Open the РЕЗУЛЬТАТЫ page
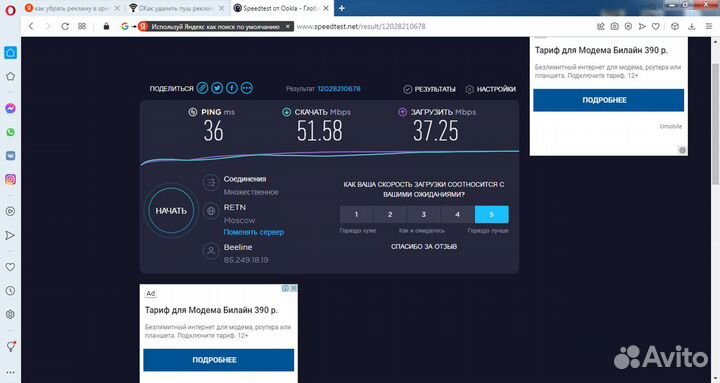This screenshot has height=383, width=720. 430,89
